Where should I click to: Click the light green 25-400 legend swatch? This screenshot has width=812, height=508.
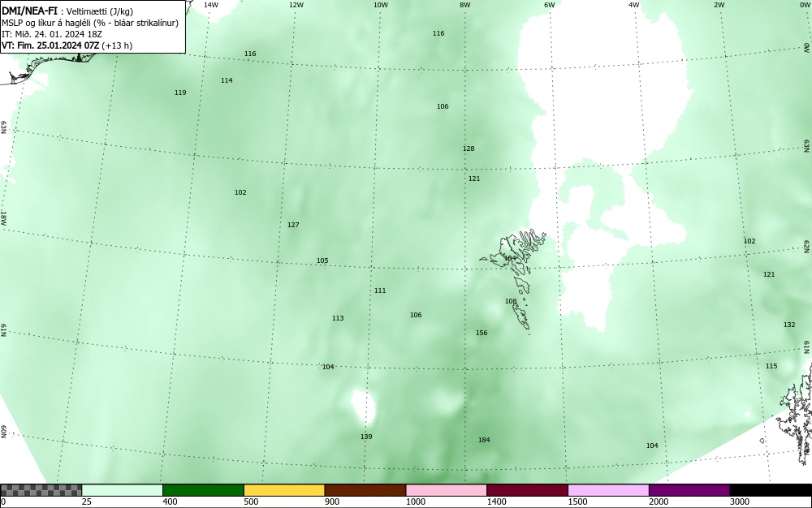123,490
